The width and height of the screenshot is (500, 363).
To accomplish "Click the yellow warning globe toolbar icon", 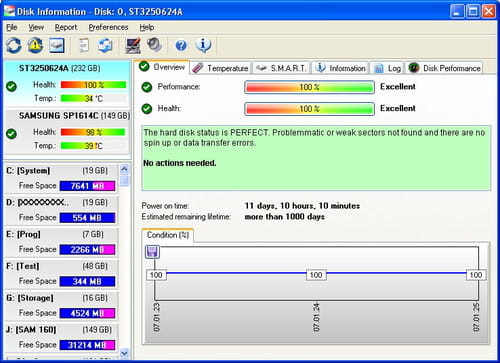I will coord(35,45).
